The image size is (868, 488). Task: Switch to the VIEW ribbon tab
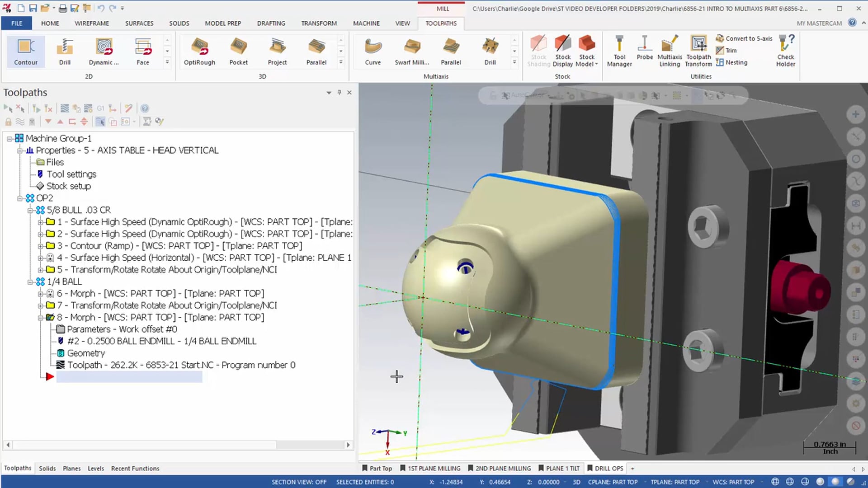coord(402,23)
